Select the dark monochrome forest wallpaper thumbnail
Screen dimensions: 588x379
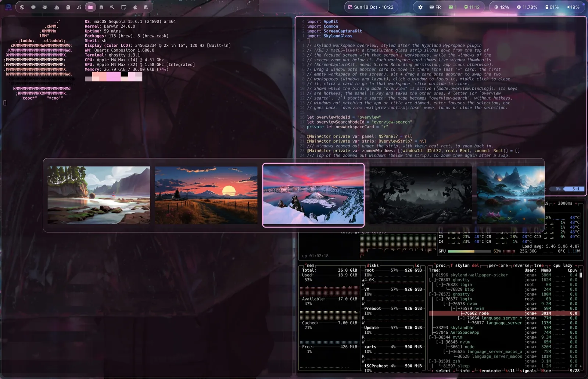tap(421, 195)
